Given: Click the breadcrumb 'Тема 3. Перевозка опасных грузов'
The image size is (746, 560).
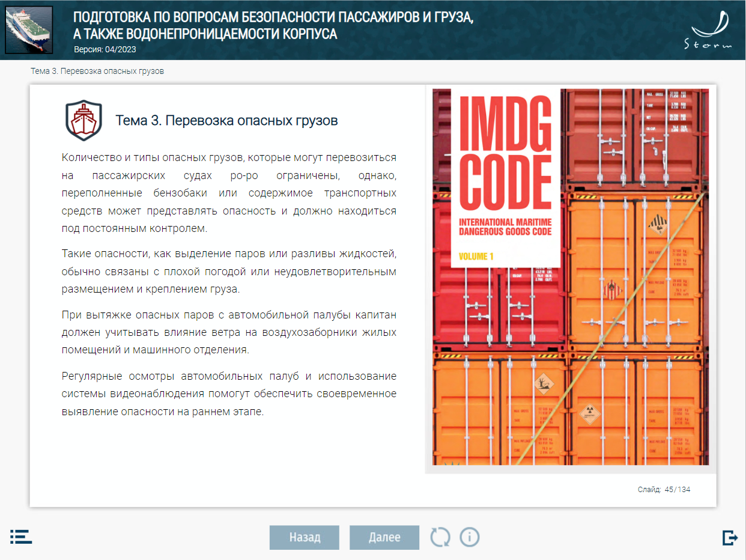Looking at the screenshot, I should (x=97, y=71).
